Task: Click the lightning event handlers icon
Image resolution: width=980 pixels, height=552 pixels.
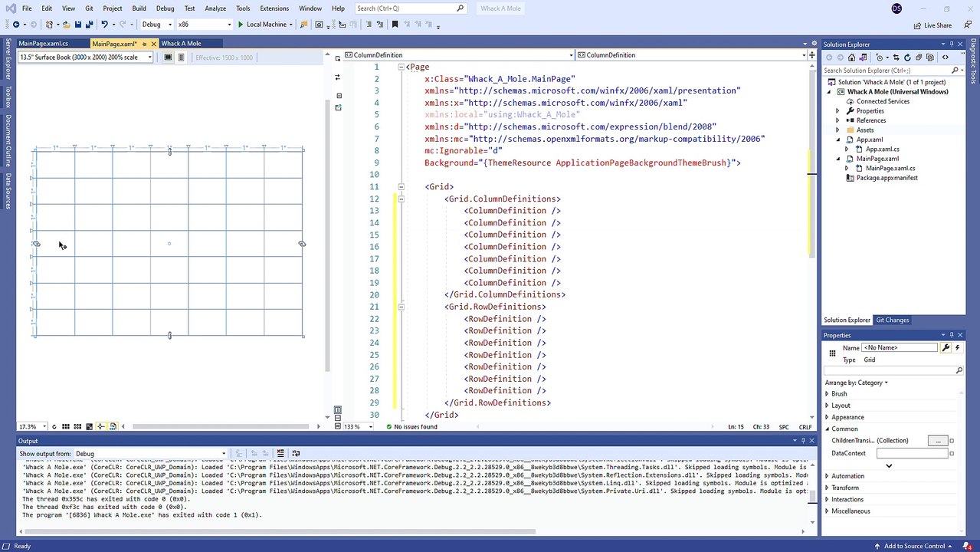Action: (x=957, y=347)
